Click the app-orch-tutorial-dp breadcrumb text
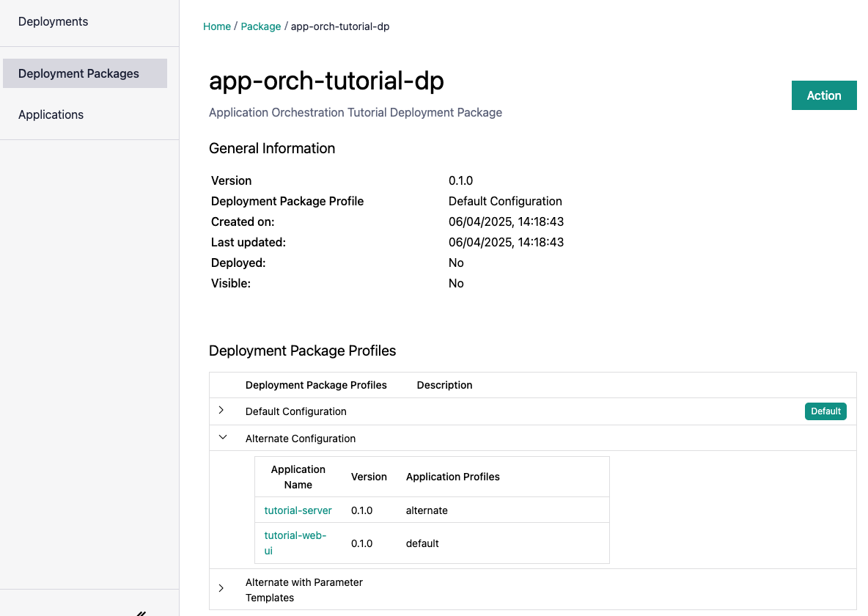The width and height of the screenshot is (868, 616). pyautogui.click(x=340, y=26)
